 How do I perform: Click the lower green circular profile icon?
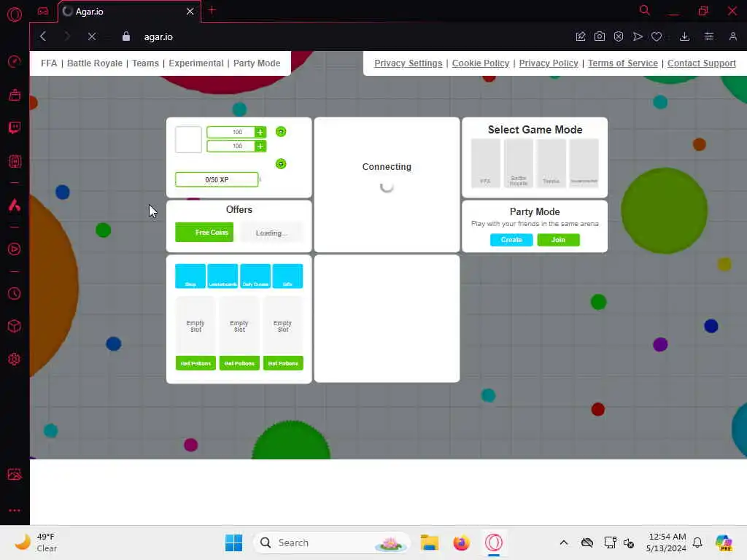pos(281,164)
